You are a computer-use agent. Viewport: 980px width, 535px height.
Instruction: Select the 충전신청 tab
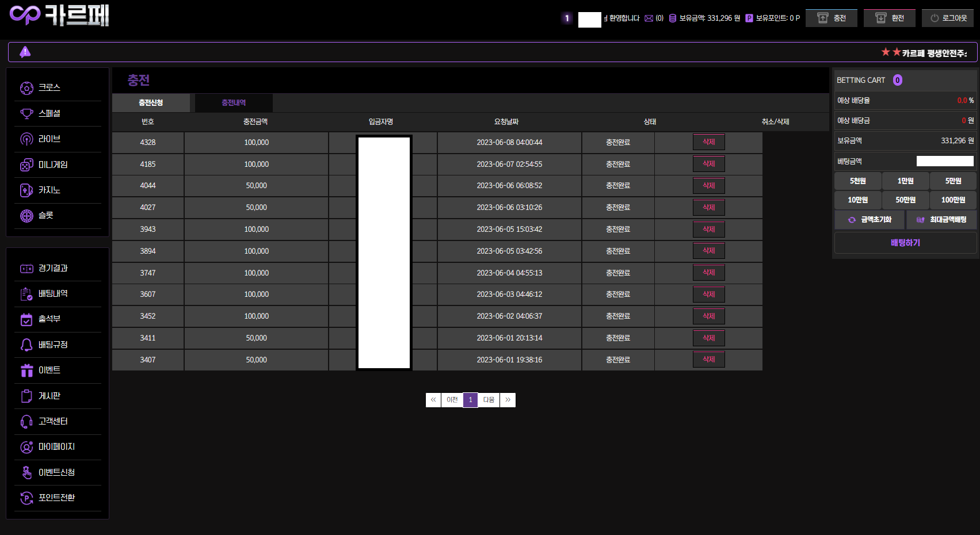(x=151, y=103)
